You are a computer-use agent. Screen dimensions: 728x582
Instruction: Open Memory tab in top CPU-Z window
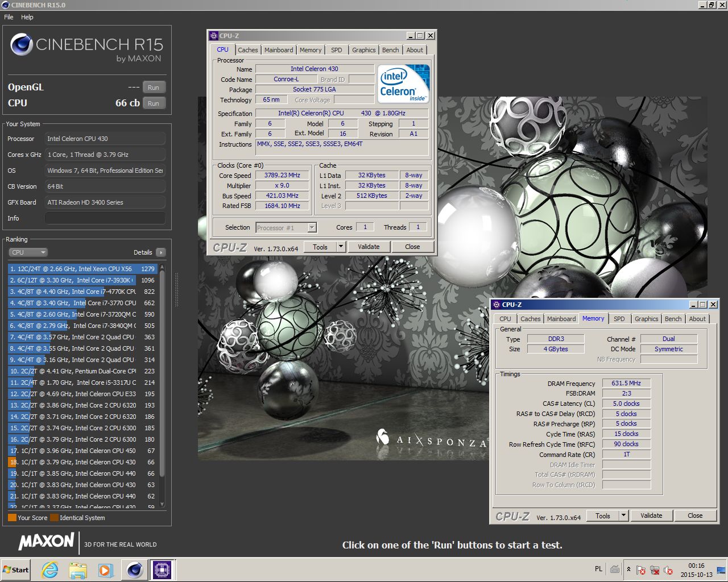tap(311, 50)
